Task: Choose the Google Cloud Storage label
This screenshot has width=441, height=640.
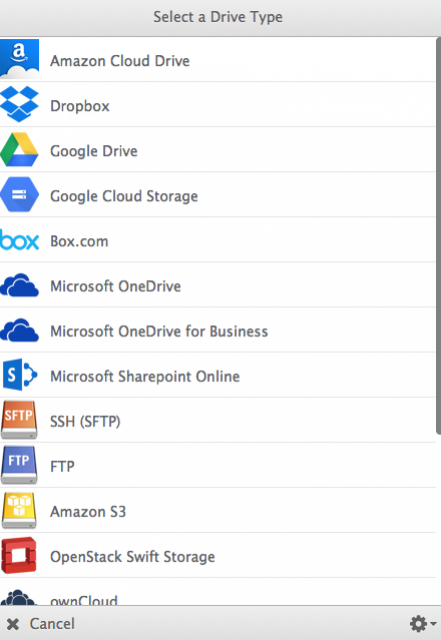Action: 124,196
